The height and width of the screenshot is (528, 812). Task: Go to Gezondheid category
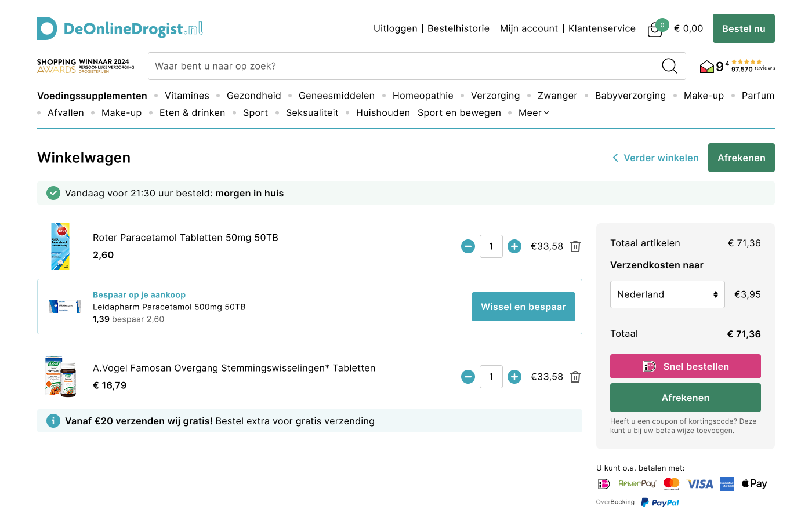[254, 96]
